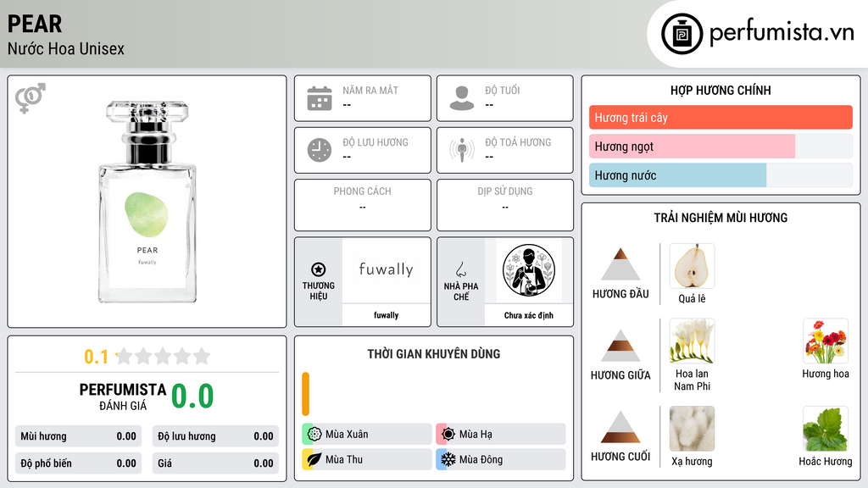Click the NĂM RA MẮT label

(x=370, y=90)
